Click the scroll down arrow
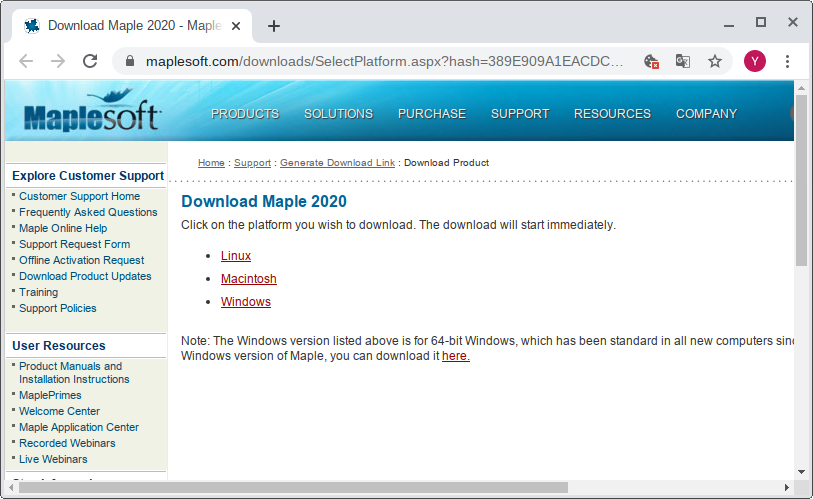This screenshot has height=499, width=813. click(x=801, y=472)
